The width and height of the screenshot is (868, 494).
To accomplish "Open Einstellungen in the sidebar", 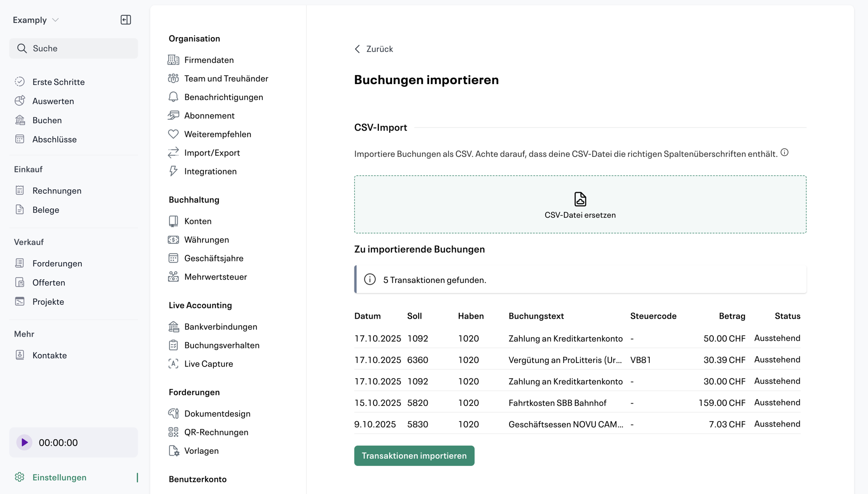I will tap(59, 477).
